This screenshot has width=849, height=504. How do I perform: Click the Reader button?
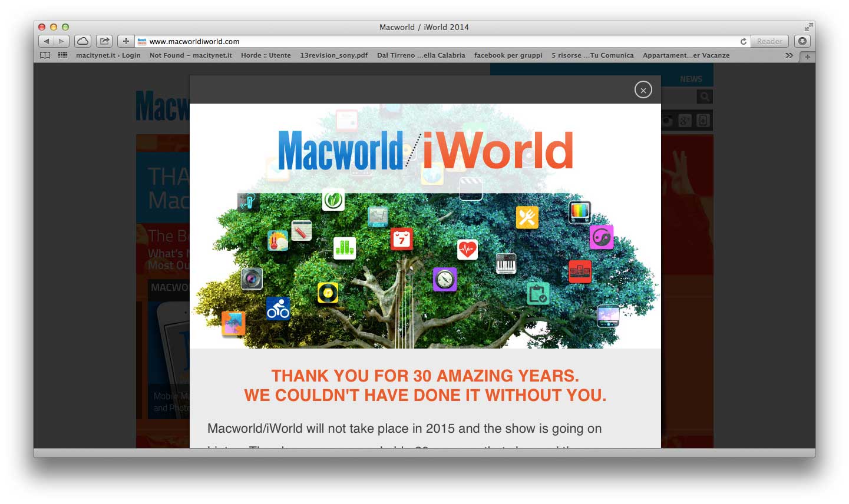(769, 41)
